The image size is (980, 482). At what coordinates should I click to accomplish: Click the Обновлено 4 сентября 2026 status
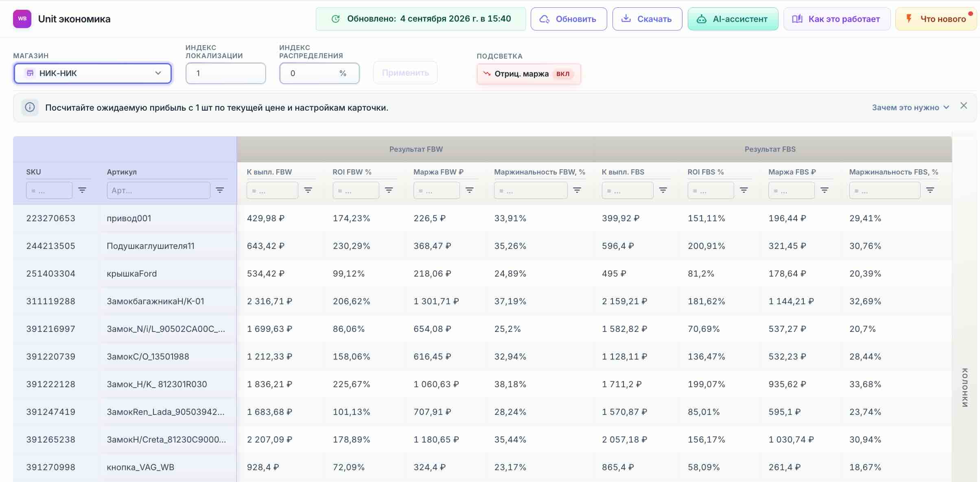tap(421, 19)
